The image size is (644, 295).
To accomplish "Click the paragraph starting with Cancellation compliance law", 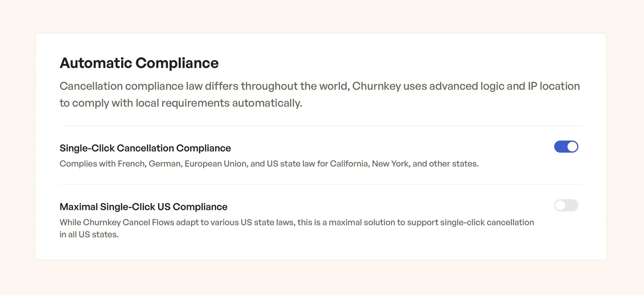I will (320, 95).
